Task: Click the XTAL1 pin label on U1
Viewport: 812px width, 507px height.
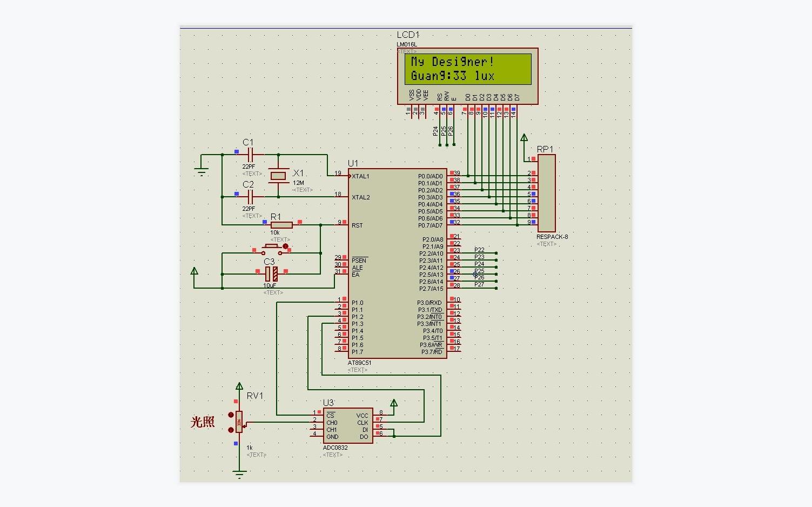Action: click(x=360, y=176)
